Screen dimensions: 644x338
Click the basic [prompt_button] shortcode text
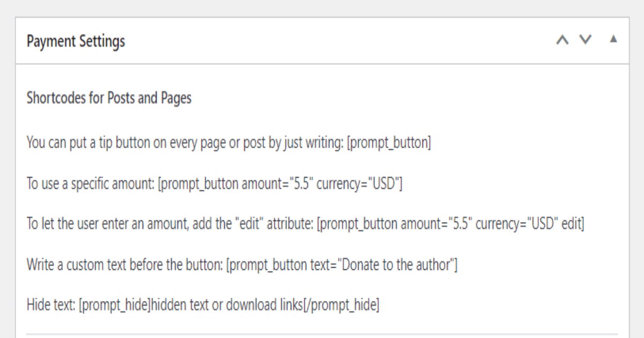point(389,143)
